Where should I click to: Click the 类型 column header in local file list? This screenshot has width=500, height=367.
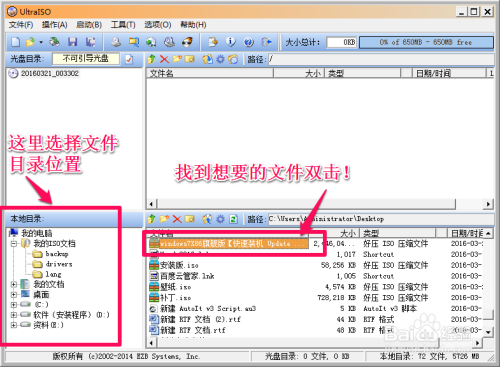pos(397,233)
